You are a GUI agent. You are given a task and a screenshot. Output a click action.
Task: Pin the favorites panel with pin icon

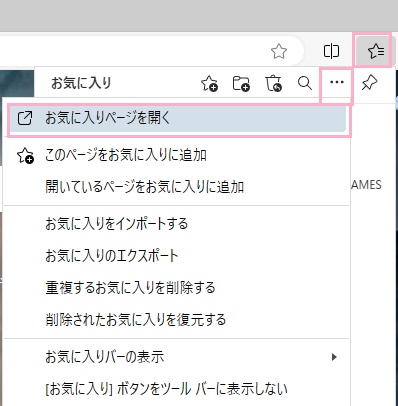[x=369, y=82]
